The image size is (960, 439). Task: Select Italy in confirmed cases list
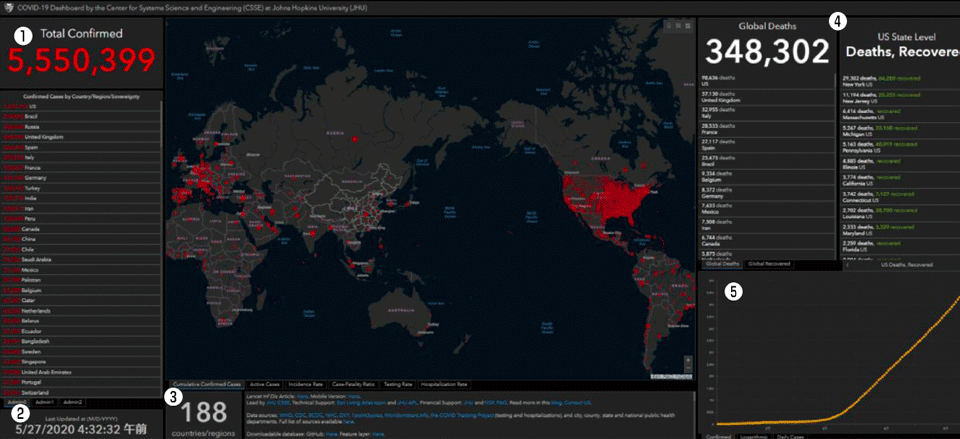(81, 157)
